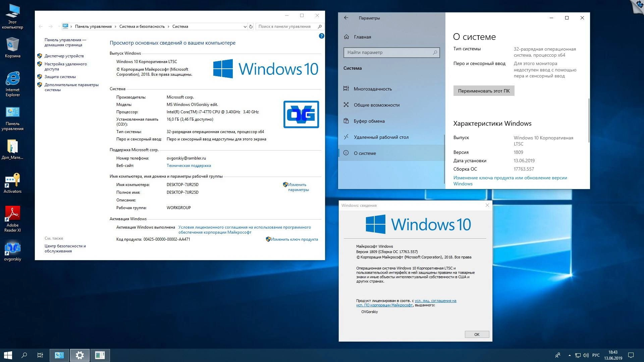
Task: Open the Корзина recycle bin icon
Action: 12,48
